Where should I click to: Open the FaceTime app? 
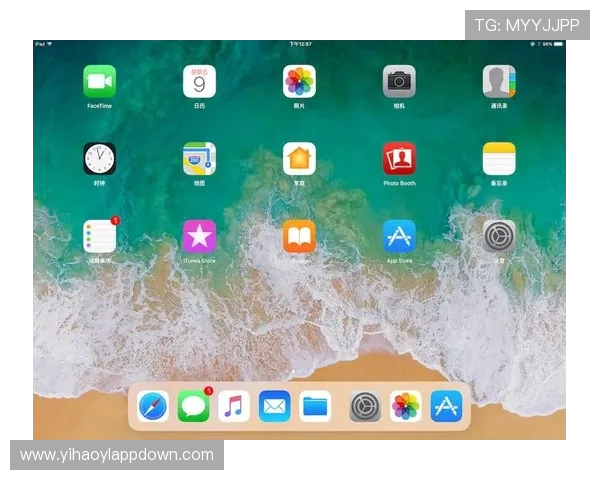pos(99,81)
